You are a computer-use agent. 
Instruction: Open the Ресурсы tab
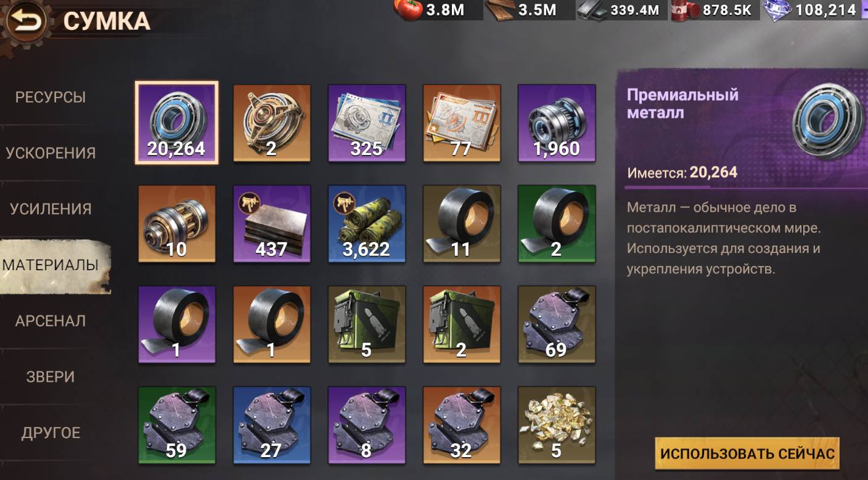(x=51, y=97)
